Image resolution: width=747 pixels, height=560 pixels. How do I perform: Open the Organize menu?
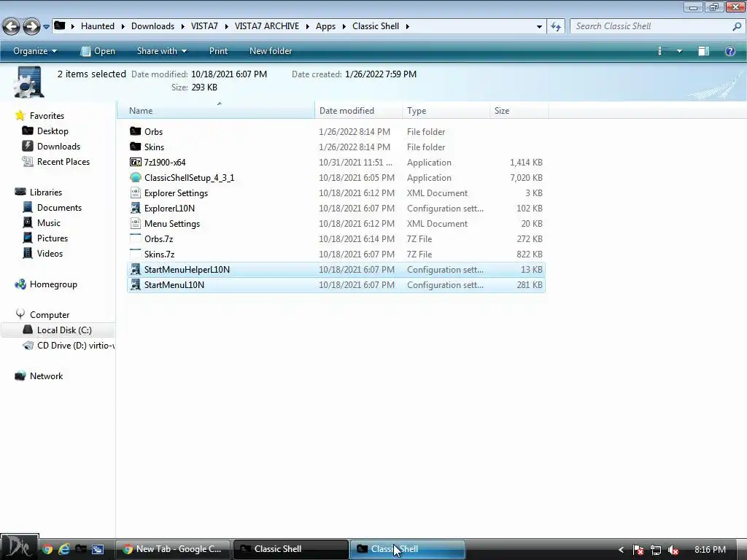(35, 51)
